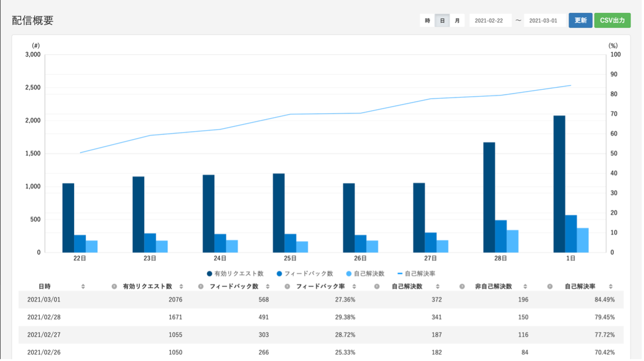Click info icon beside 有効リクエスト数 column header

point(114,286)
